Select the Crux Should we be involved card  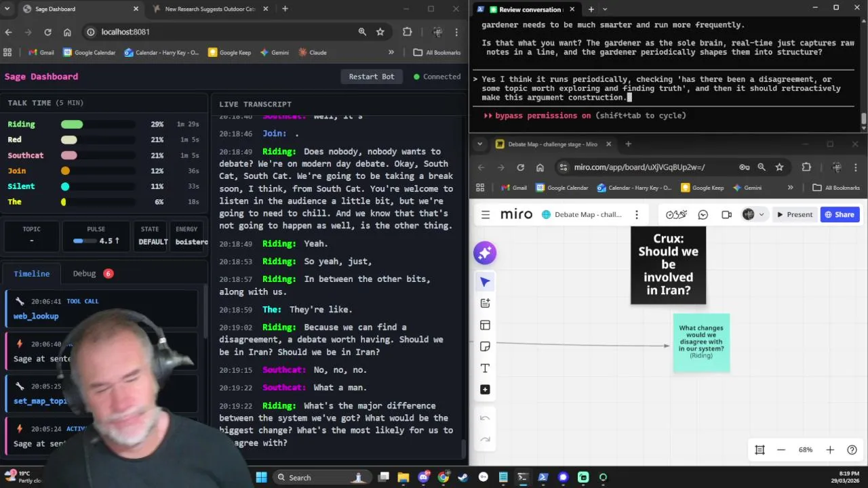pyautogui.click(x=668, y=265)
